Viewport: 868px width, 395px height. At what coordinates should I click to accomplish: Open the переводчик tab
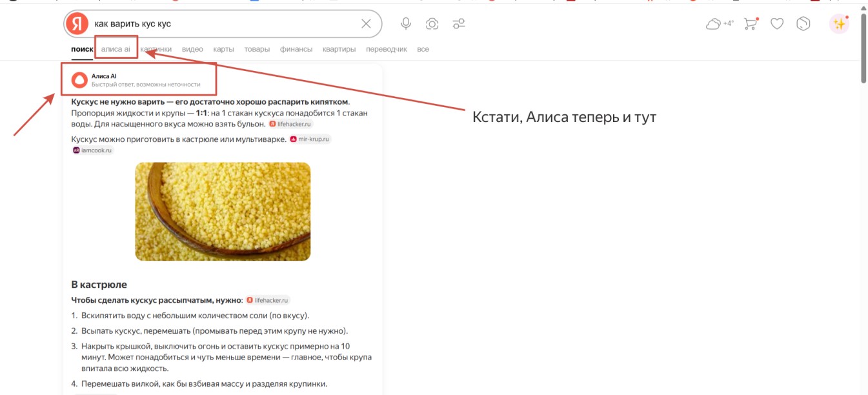point(386,48)
